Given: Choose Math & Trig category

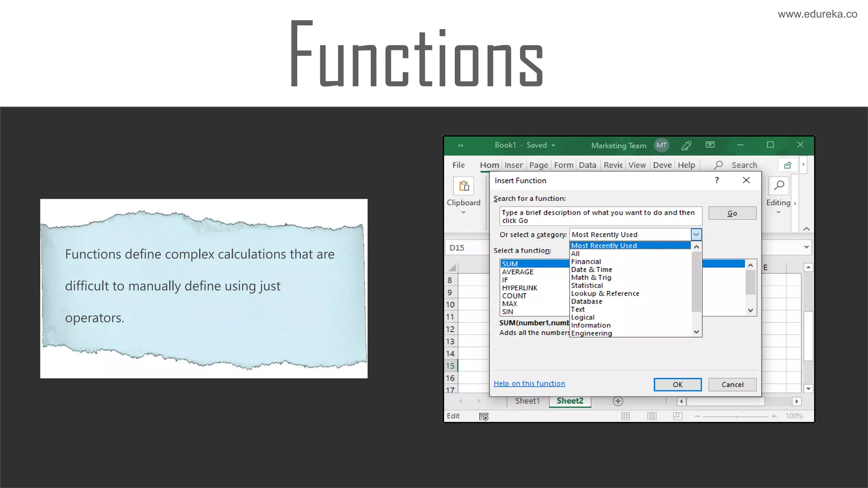Looking at the screenshot, I should point(630,277).
